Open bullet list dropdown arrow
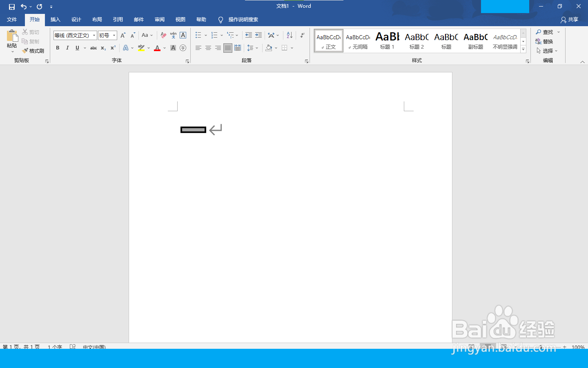 (206, 35)
